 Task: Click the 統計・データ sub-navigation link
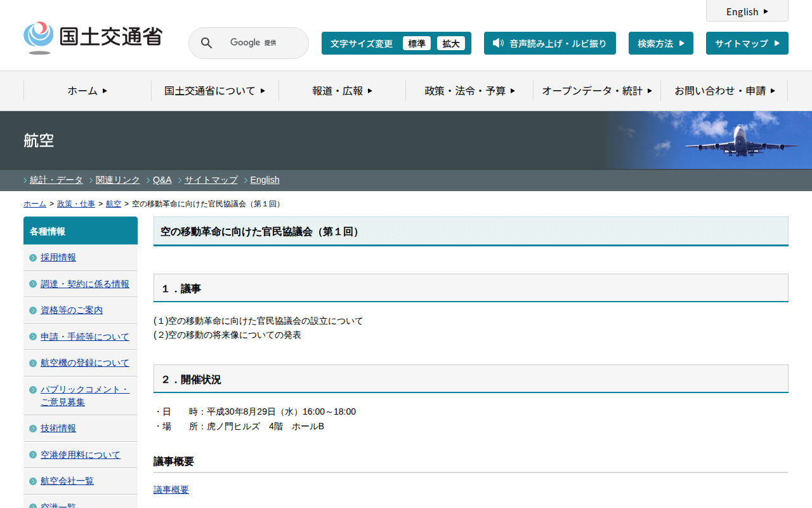pyautogui.click(x=56, y=180)
